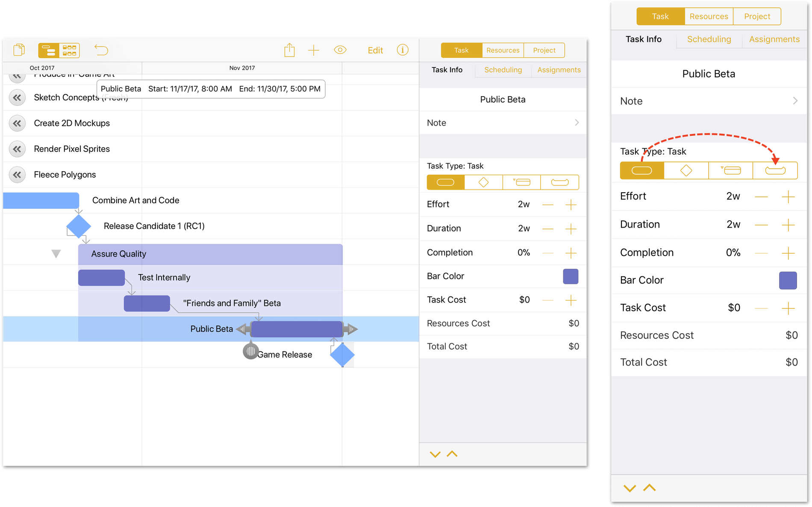
Task: Go to previous item up arrow, enlarged inspector
Action: click(x=650, y=487)
